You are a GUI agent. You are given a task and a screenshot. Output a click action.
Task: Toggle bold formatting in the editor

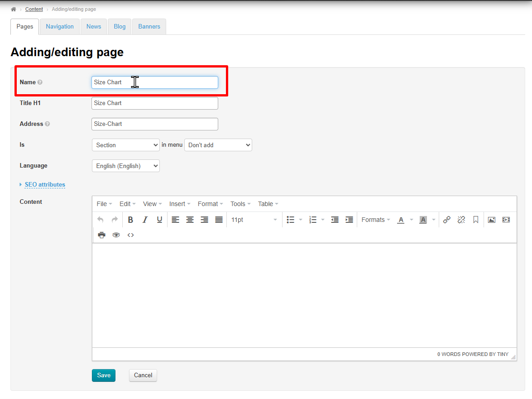pos(130,220)
